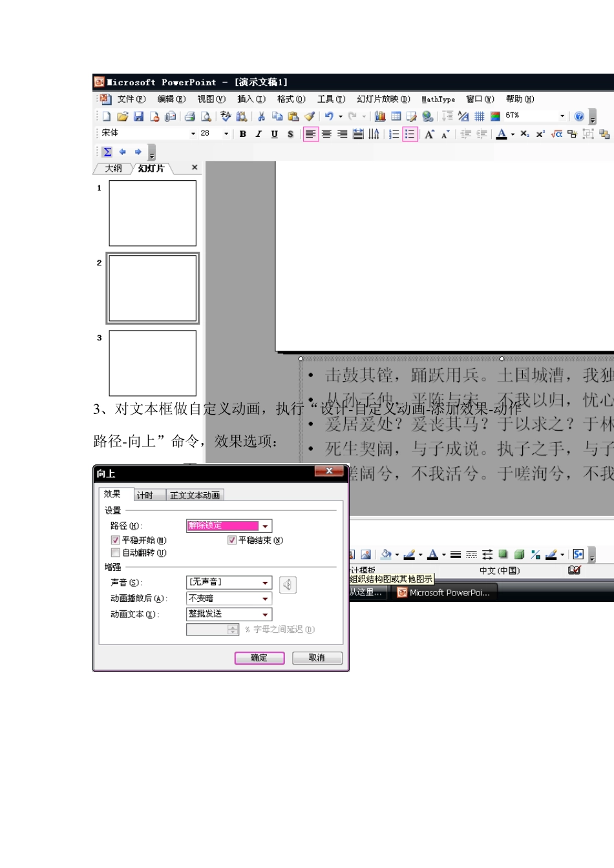
Task: Click the New presentation icon
Action: (107, 116)
